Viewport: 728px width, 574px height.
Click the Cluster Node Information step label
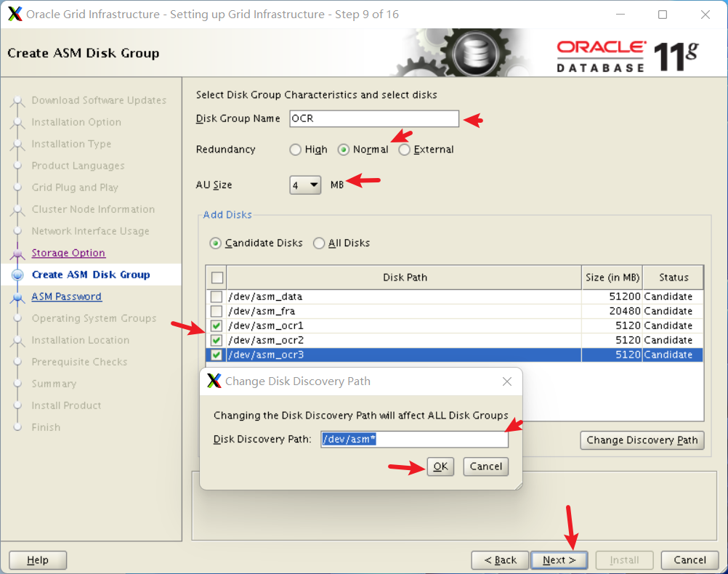(x=93, y=209)
